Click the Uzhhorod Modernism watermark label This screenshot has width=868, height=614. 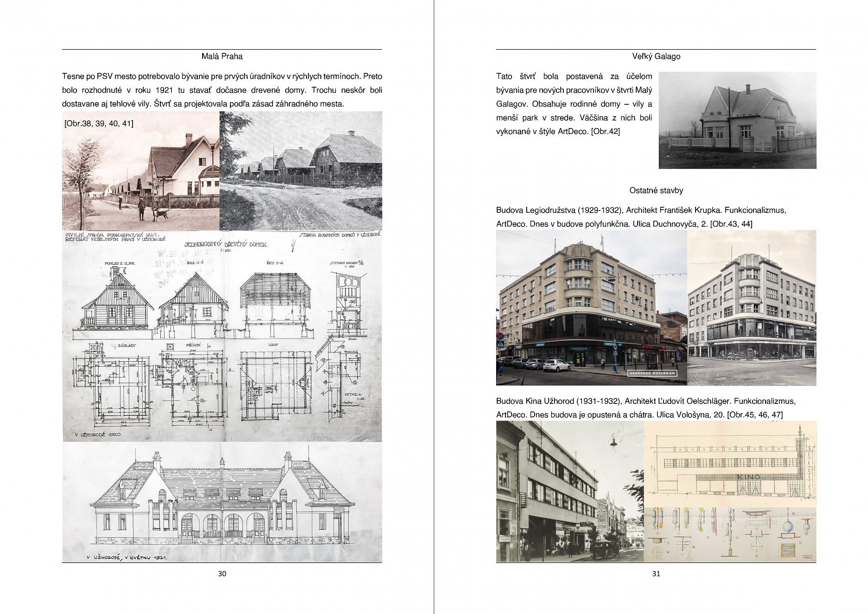(x=652, y=373)
